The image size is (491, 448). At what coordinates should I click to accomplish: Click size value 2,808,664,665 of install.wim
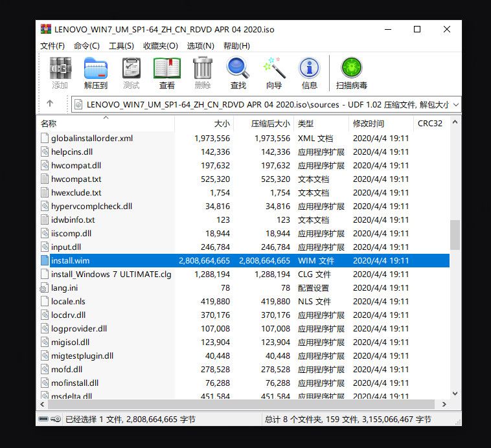(204, 260)
